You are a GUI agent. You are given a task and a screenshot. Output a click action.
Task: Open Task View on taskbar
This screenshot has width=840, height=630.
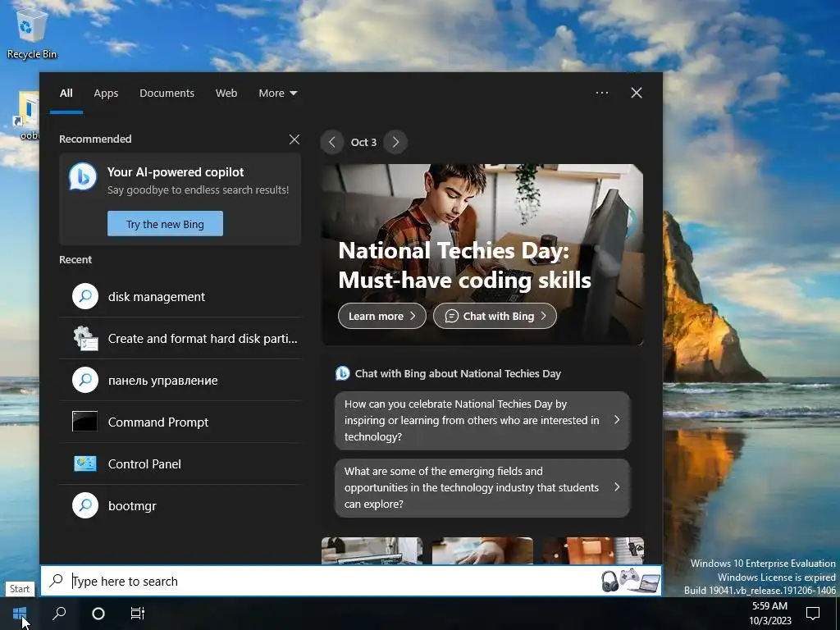pyautogui.click(x=138, y=614)
